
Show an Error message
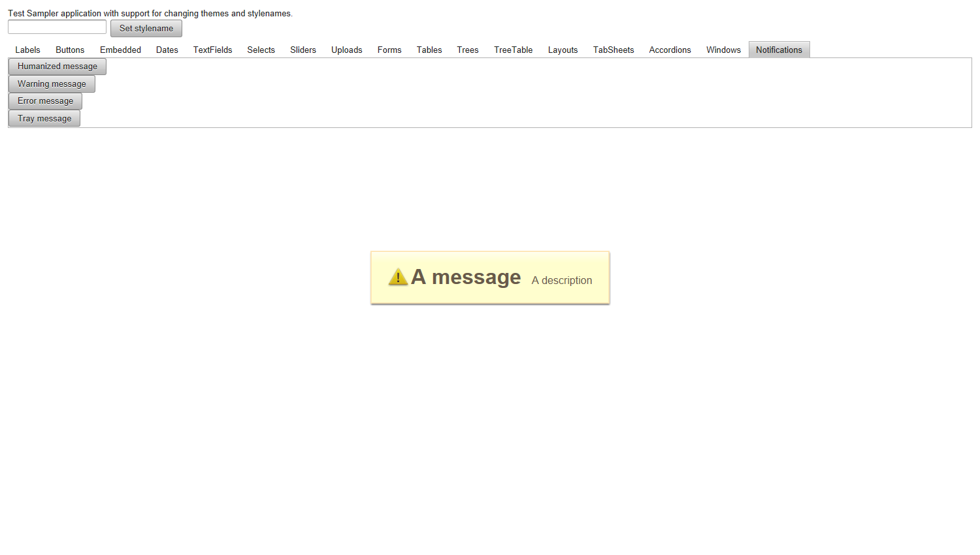tap(45, 101)
